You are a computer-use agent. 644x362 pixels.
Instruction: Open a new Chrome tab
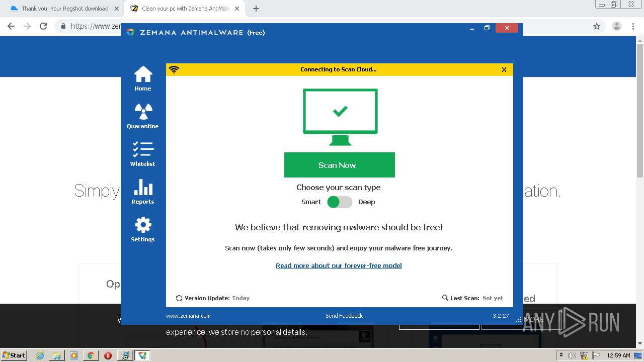point(256,9)
